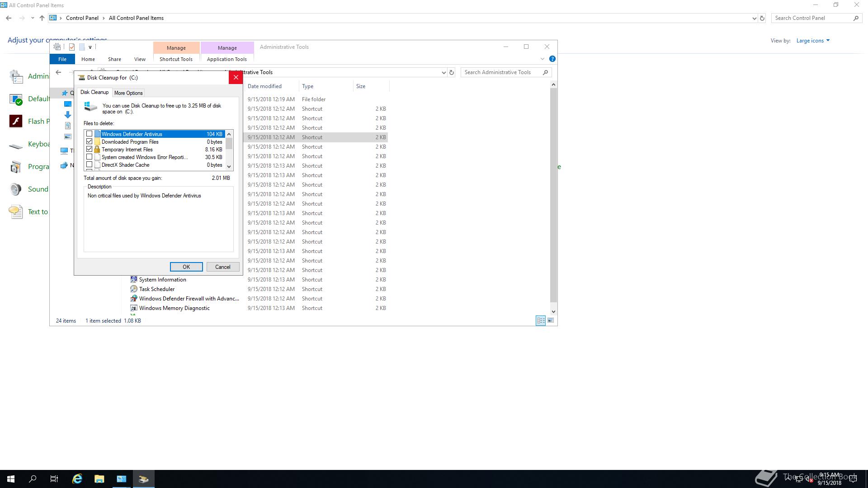Open the Administrative Tools address history dropdown

443,72
